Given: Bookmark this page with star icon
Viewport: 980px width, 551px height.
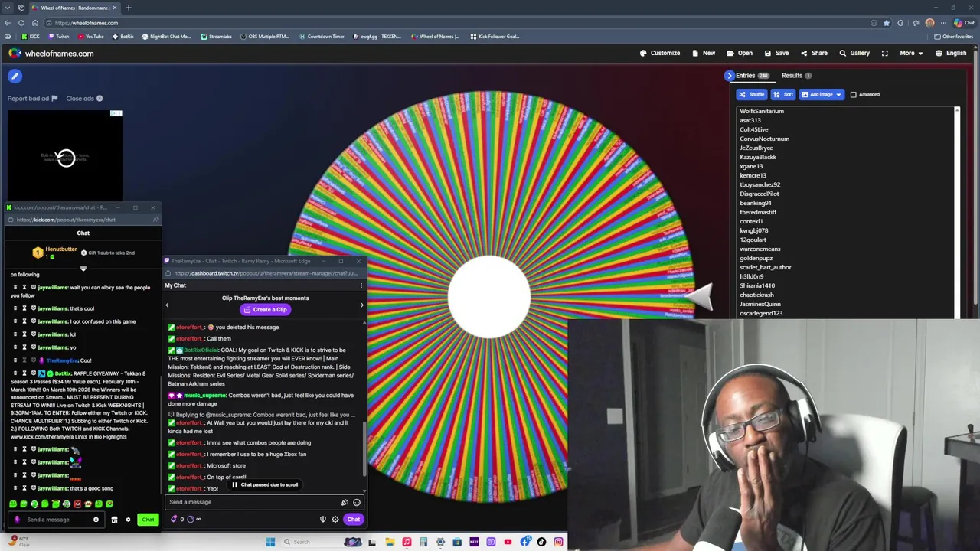Looking at the screenshot, I should click(x=887, y=23).
